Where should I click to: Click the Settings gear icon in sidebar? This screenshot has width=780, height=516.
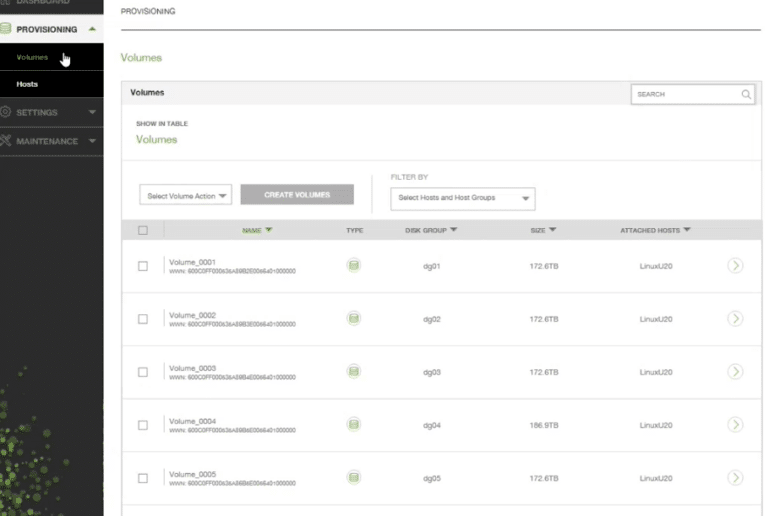coord(5,112)
